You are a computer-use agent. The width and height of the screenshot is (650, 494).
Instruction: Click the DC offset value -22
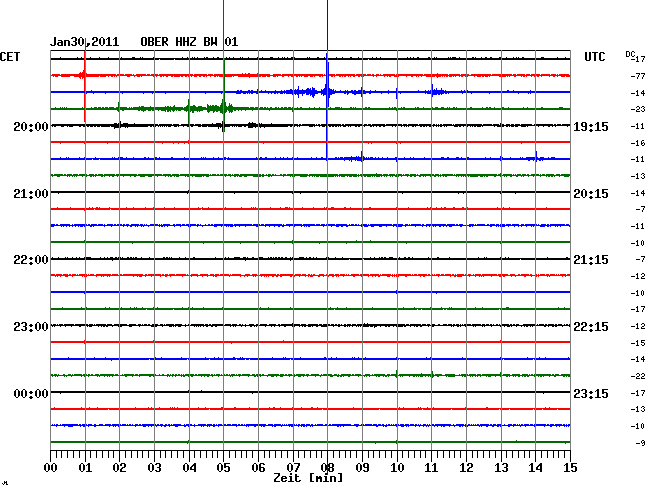[x=638, y=376]
